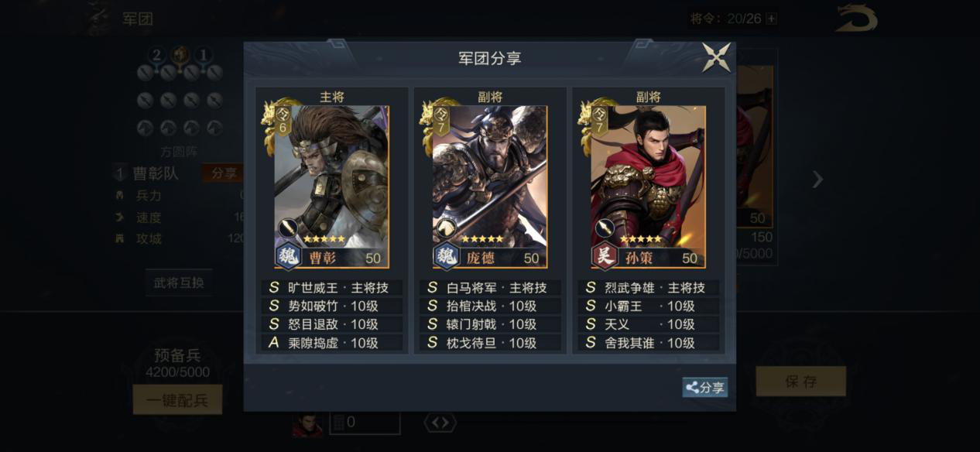
Task: Open 庞德 deputy general portrait card
Action: 489,187
